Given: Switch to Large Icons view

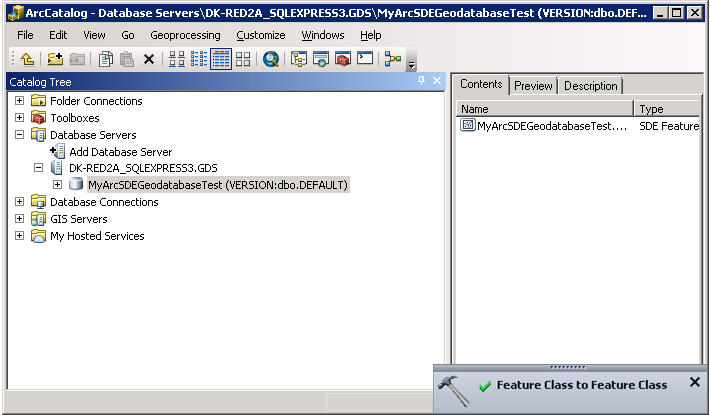Looking at the screenshot, I should [177, 59].
